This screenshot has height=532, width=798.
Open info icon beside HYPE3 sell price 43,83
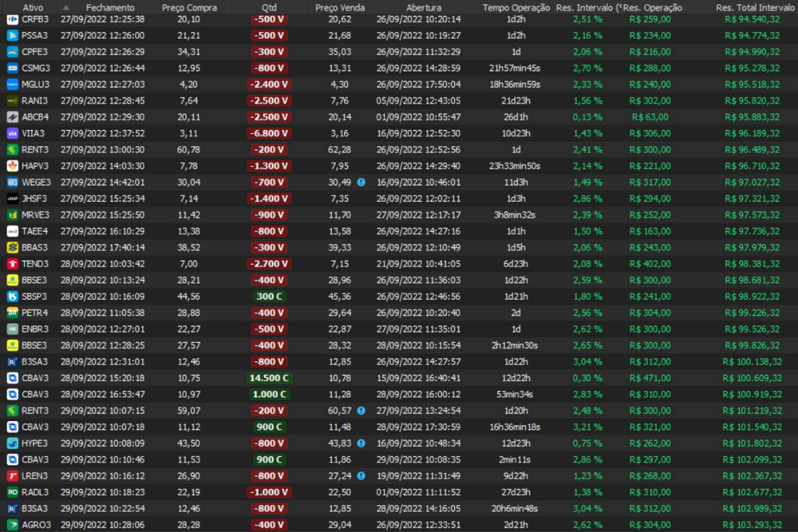pyautogui.click(x=361, y=443)
